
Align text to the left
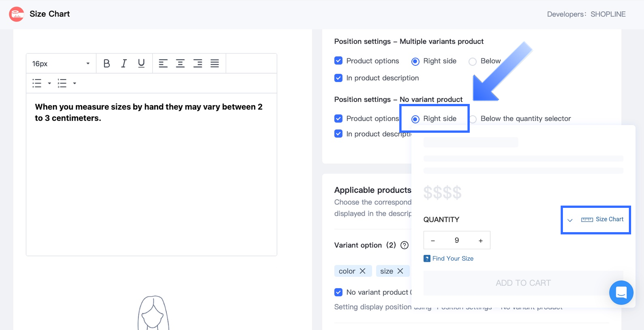click(x=163, y=63)
